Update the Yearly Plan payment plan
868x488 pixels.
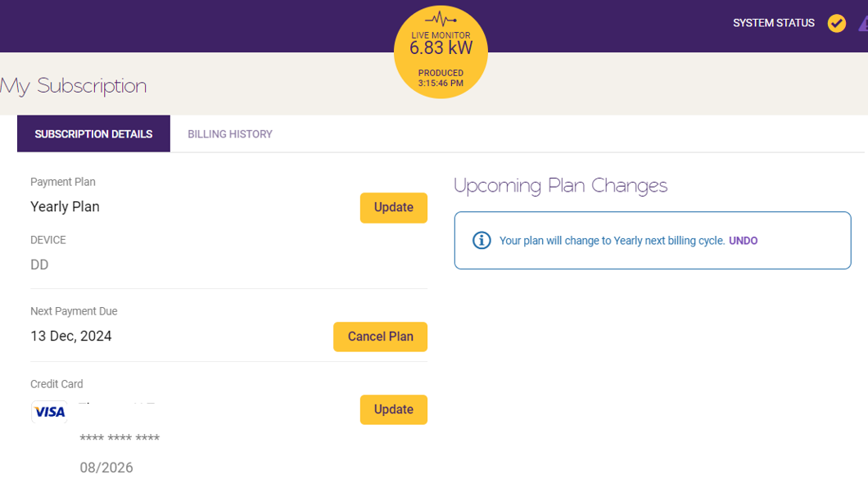pos(393,207)
